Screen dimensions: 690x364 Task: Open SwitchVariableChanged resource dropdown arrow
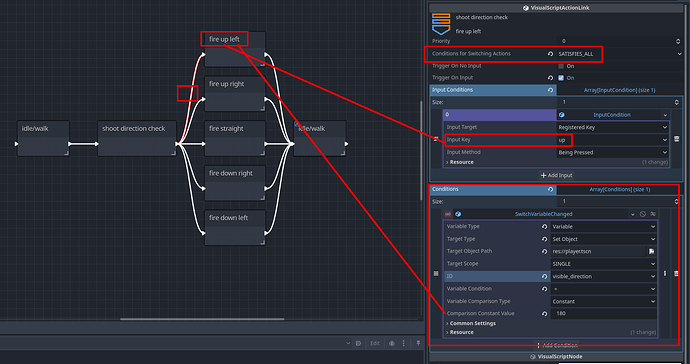pyautogui.click(x=632, y=214)
